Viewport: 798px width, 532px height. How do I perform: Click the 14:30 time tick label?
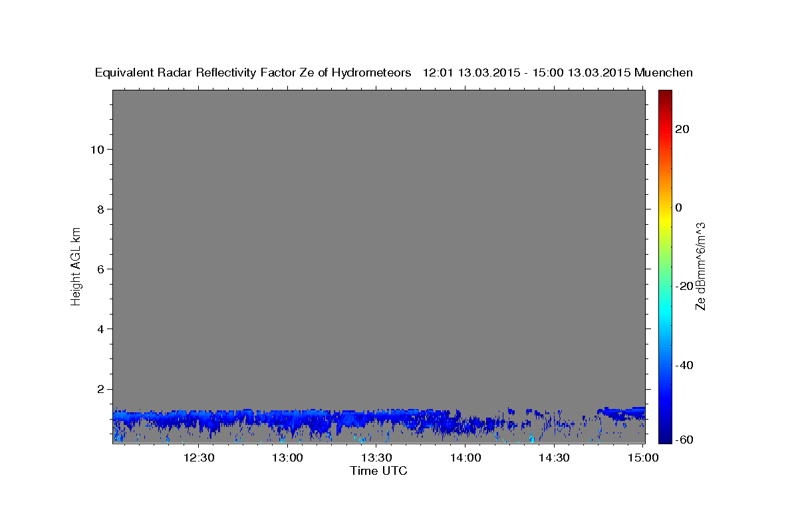[x=554, y=458]
